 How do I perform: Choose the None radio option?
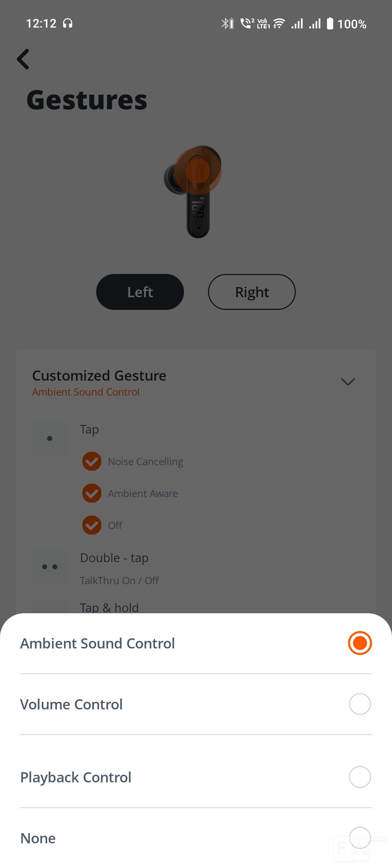click(x=360, y=838)
